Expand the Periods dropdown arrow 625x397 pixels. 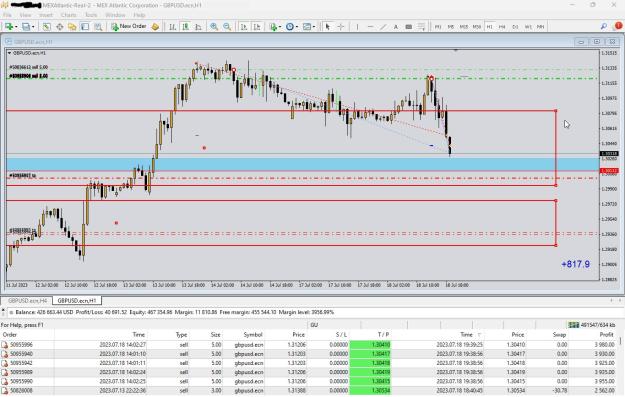pos(297,27)
